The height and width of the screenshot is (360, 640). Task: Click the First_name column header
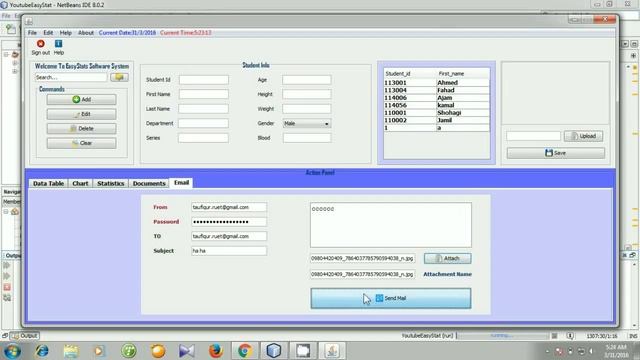[463, 74]
